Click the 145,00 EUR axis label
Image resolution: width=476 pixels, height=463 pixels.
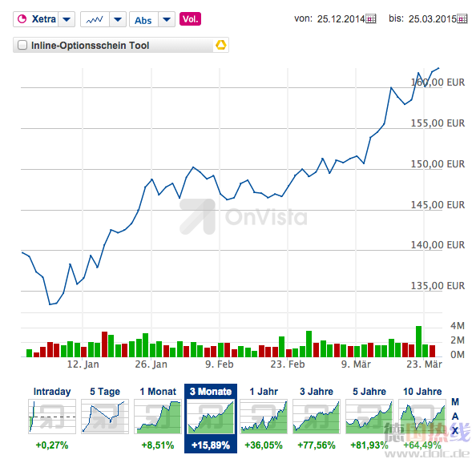point(438,204)
